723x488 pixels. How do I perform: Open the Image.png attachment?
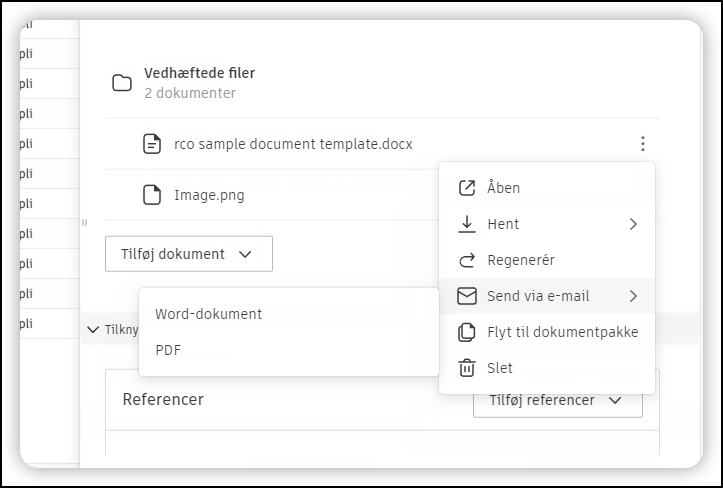click(x=209, y=195)
